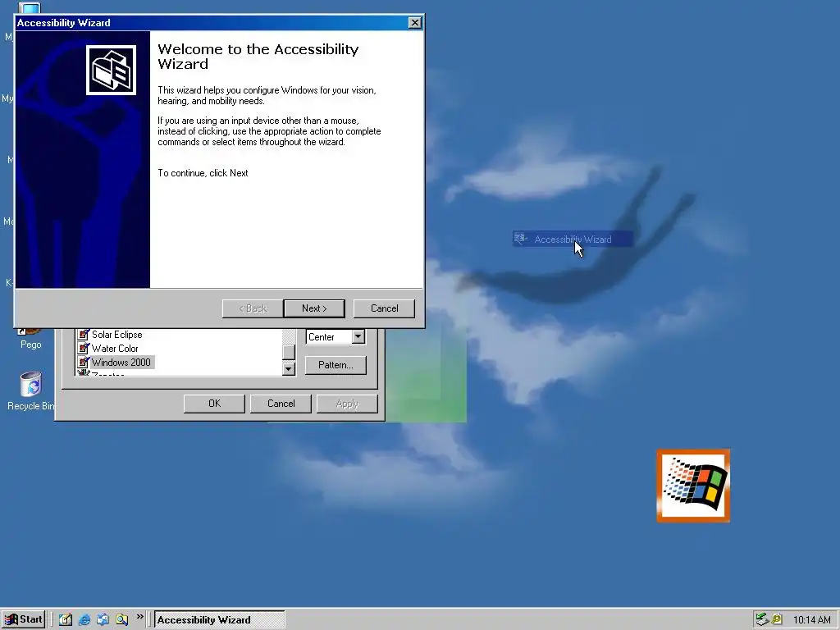Click the Accessibility Wizard drag shortcut on desktop
Screen dimensions: 840x630
click(x=572, y=239)
